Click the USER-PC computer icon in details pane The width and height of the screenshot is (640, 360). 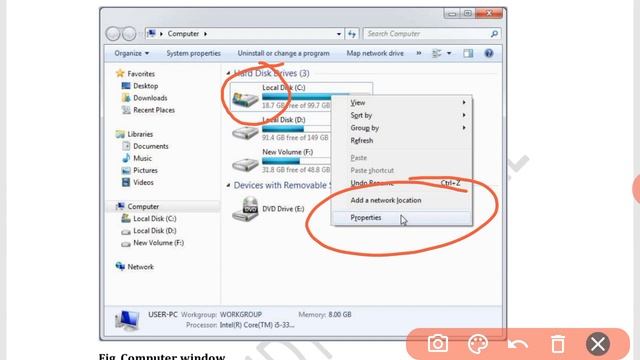127,320
